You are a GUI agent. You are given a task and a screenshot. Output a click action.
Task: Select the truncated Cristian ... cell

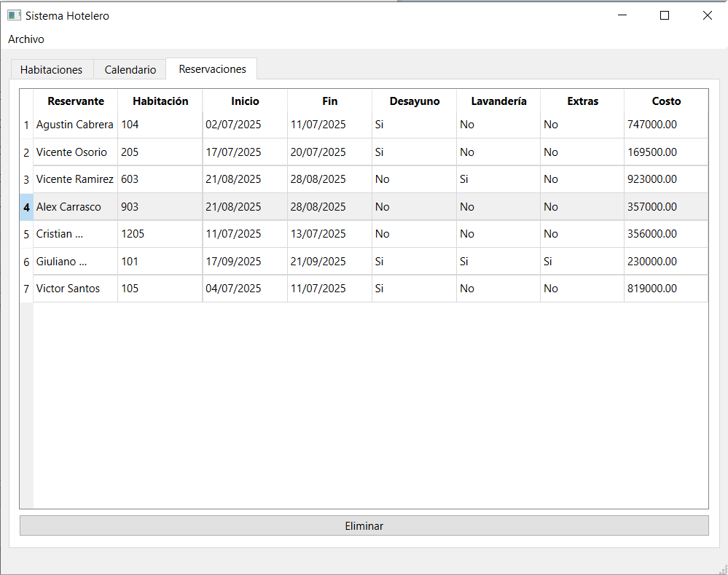(x=75, y=234)
